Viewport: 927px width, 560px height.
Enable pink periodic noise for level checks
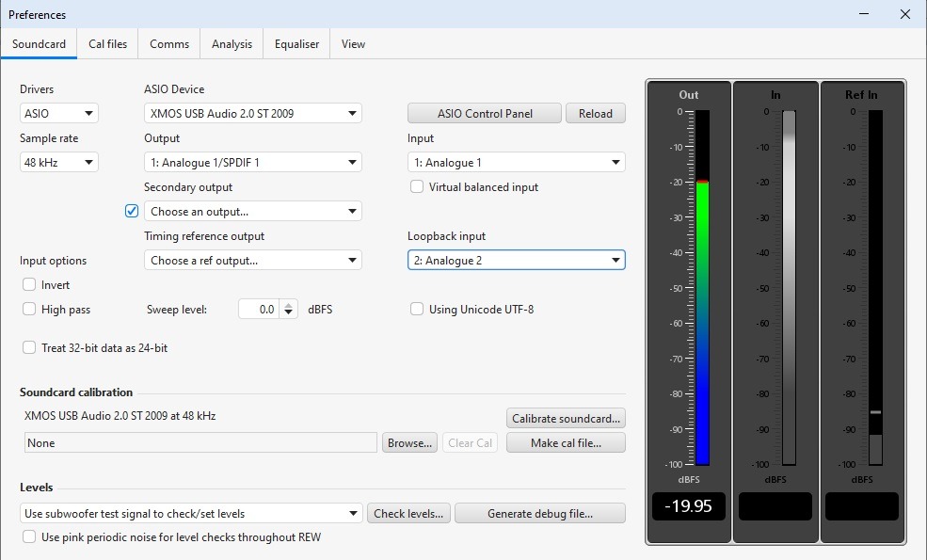point(29,536)
